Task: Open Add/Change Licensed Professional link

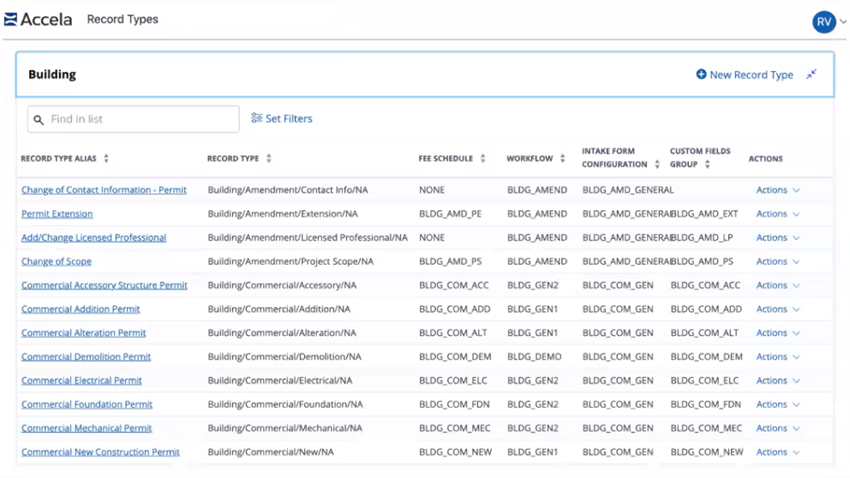Action: pyautogui.click(x=94, y=238)
